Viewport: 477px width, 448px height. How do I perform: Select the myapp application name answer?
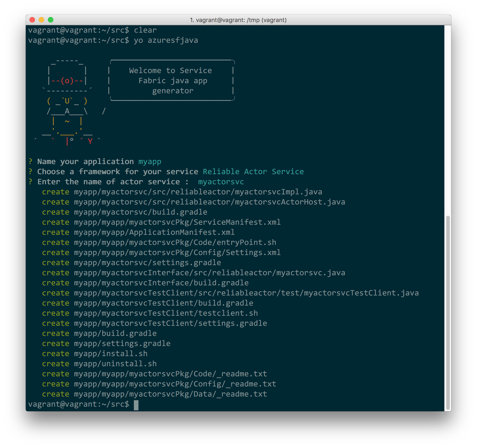coord(150,161)
